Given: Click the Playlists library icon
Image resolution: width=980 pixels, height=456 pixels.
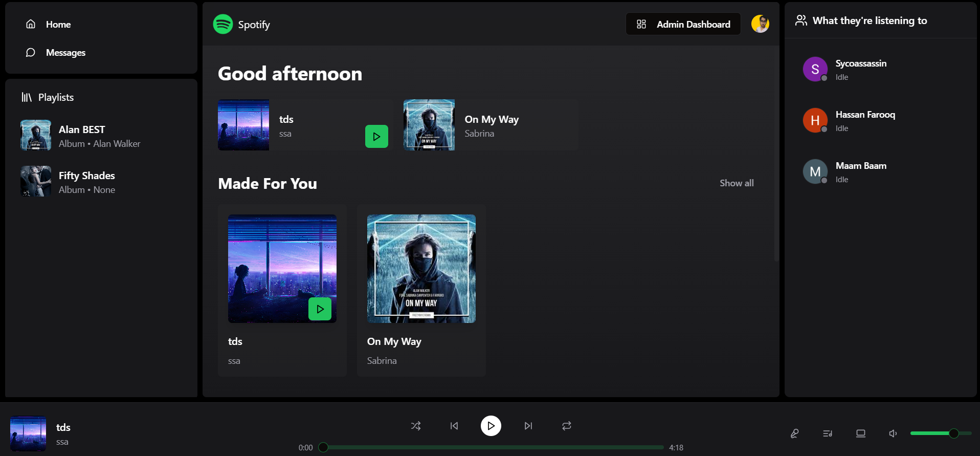Looking at the screenshot, I should pyautogui.click(x=27, y=97).
